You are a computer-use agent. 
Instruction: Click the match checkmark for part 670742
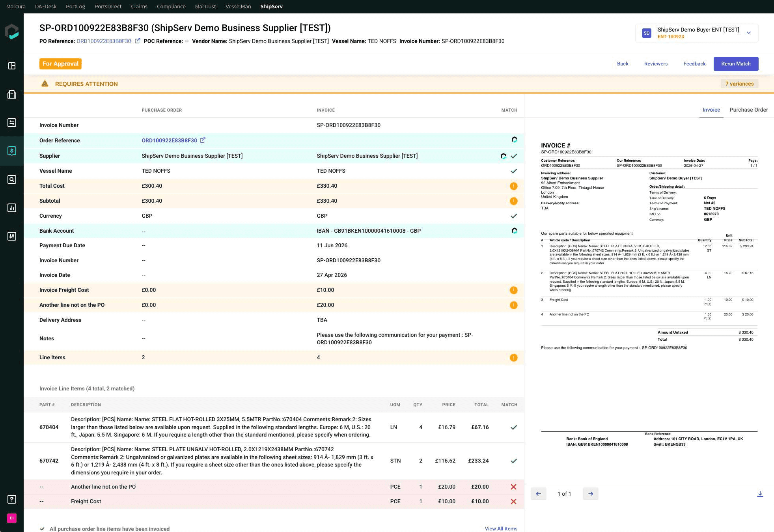[x=513, y=461]
